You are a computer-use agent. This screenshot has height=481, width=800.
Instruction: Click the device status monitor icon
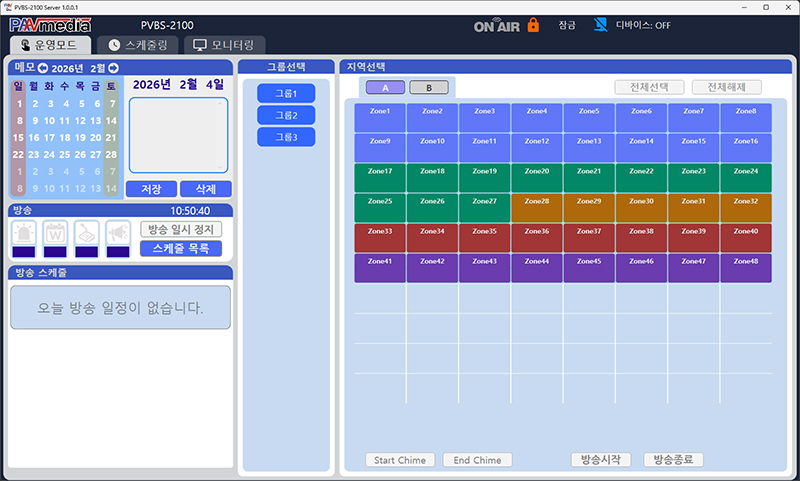(600, 25)
